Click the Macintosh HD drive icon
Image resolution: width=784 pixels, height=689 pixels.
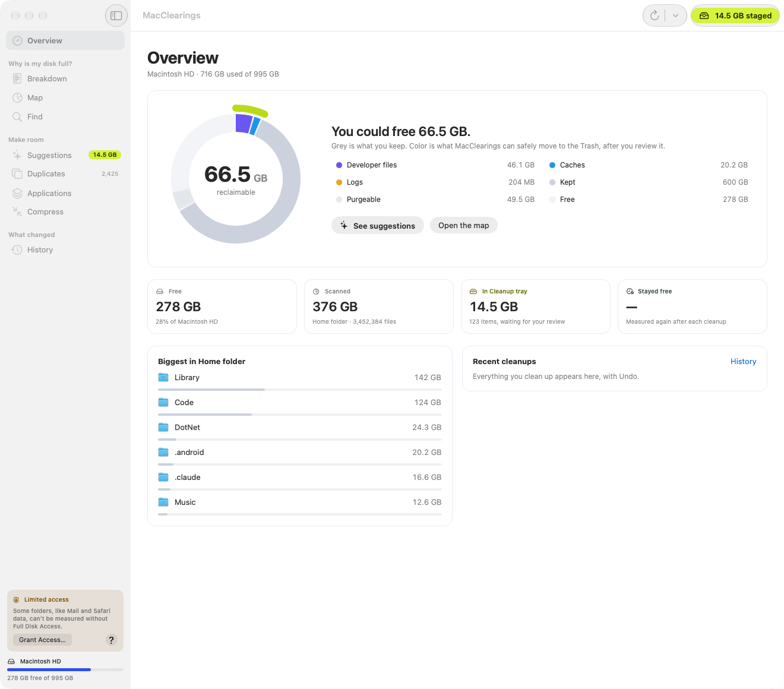click(x=11, y=661)
